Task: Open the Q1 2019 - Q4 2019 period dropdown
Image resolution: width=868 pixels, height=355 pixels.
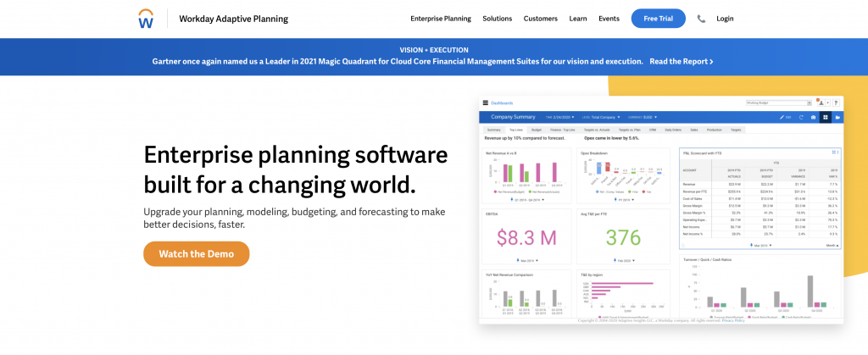Action: 529,200
